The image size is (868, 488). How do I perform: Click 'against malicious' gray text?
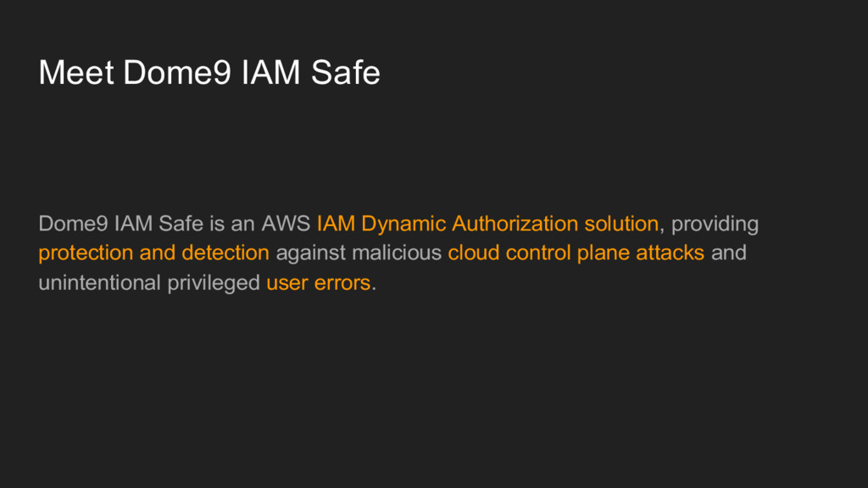click(x=359, y=252)
